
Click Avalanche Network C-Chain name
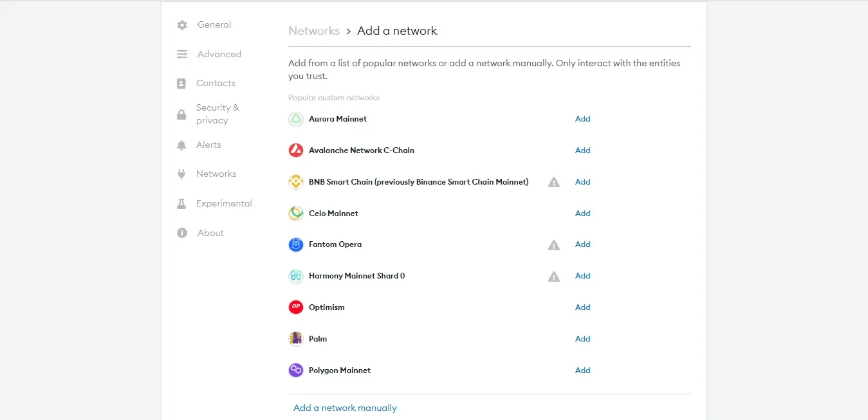coord(362,151)
